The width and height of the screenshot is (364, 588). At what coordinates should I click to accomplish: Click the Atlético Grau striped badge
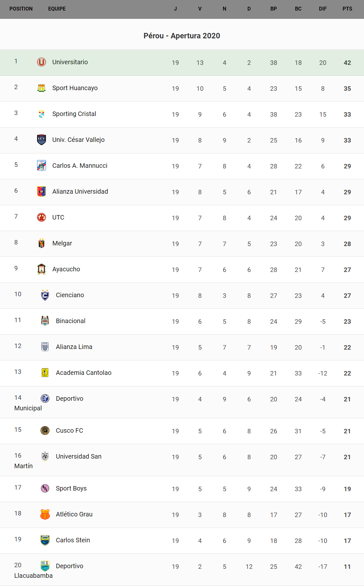[45, 514]
